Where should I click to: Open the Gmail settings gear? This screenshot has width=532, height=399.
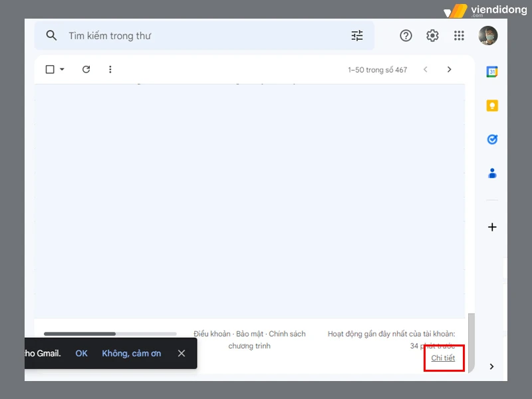click(432, 35)
